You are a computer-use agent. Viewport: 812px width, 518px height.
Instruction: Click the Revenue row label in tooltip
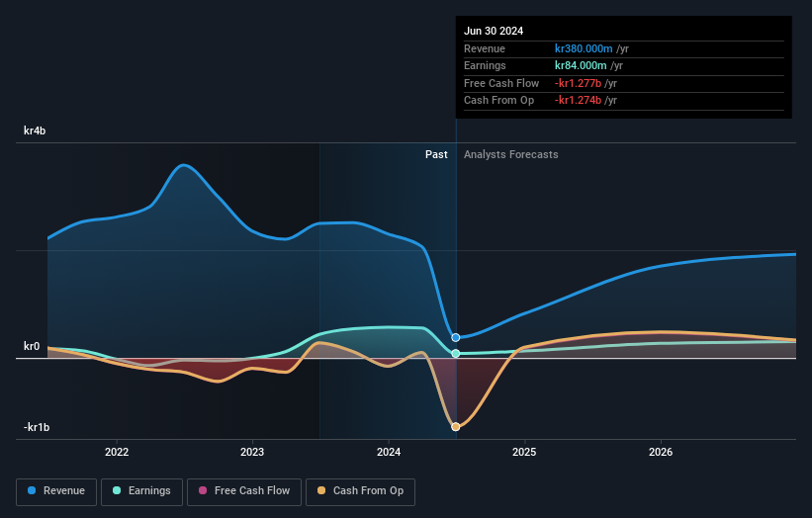[x=485, y=48]
